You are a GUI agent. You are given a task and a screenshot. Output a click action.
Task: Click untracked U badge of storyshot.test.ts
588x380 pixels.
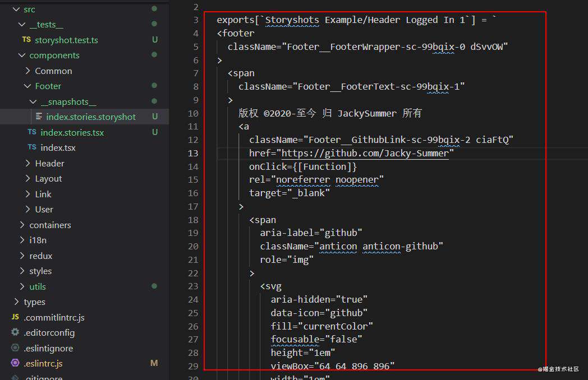tap(154, 40)
